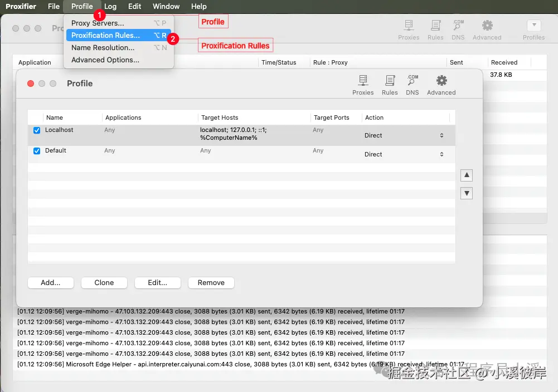Open the Edit menu
558x392 pixels.
click(134, 6)
